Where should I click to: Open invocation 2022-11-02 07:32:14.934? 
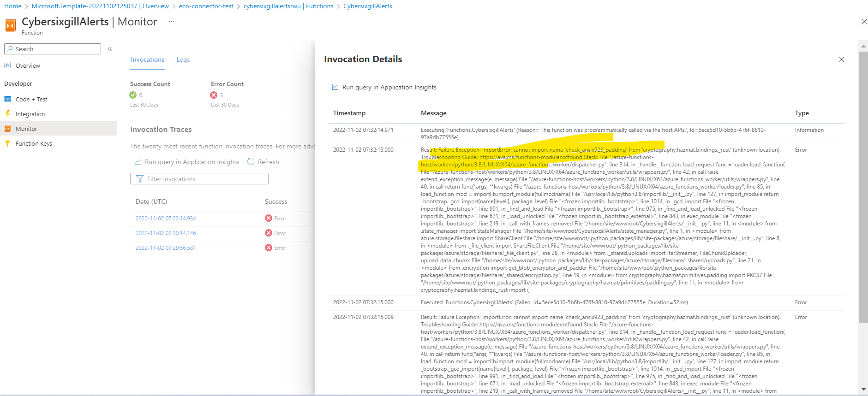pyautogui.click(x=166, y=219)
